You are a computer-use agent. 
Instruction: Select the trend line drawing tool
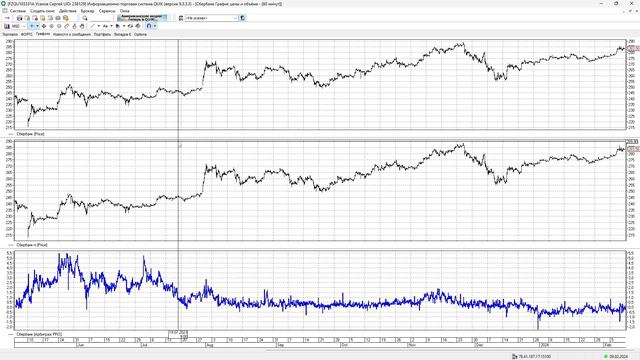tap(92, 27)
